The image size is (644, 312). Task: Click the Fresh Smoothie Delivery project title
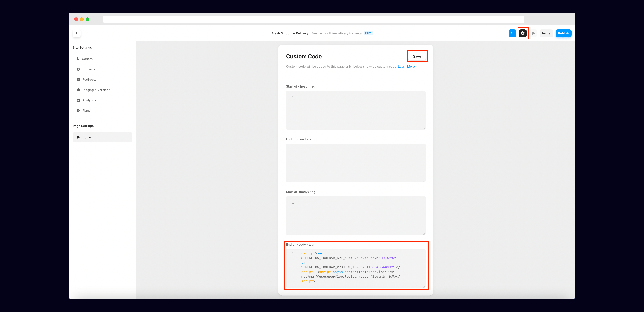pos(290,33)
